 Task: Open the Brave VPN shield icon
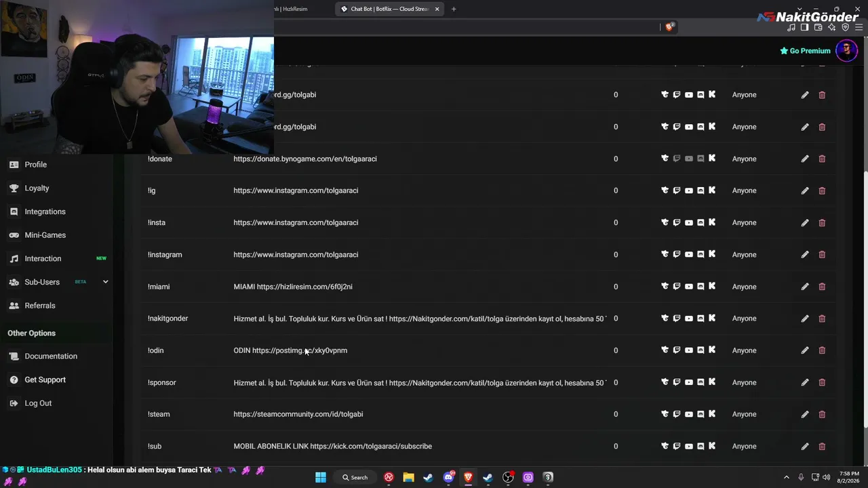point(845,28)
